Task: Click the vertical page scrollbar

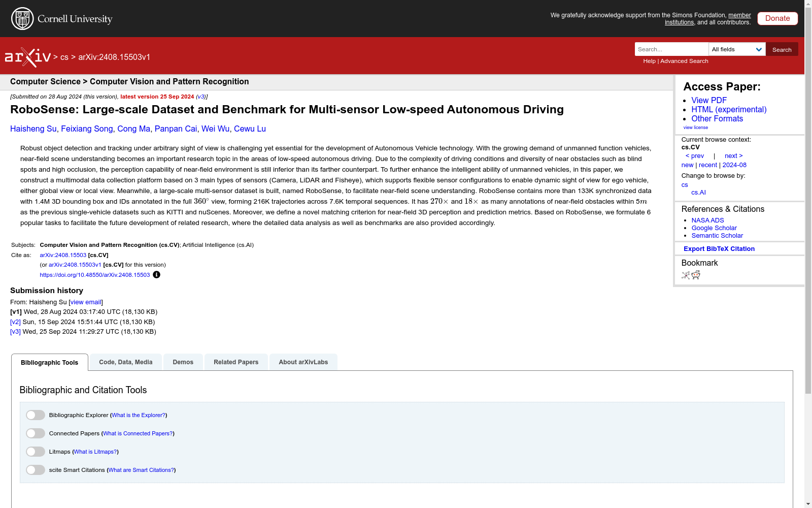Action: (808, 201)
